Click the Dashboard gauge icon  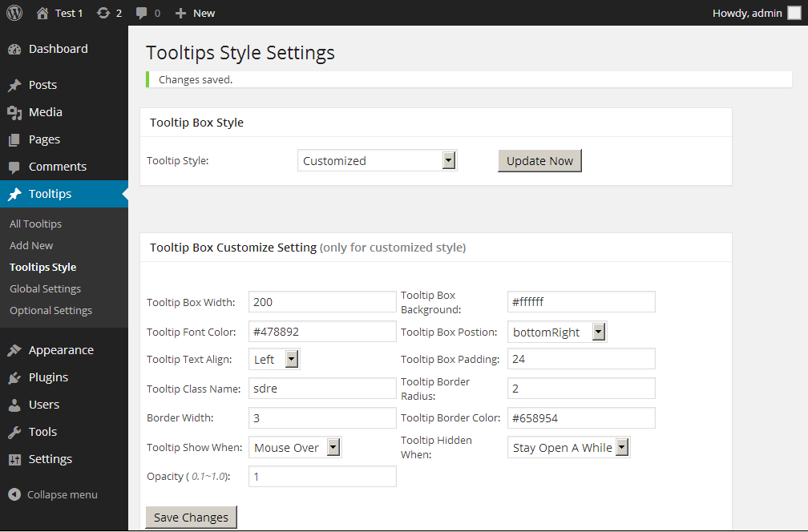pos(14,50)
